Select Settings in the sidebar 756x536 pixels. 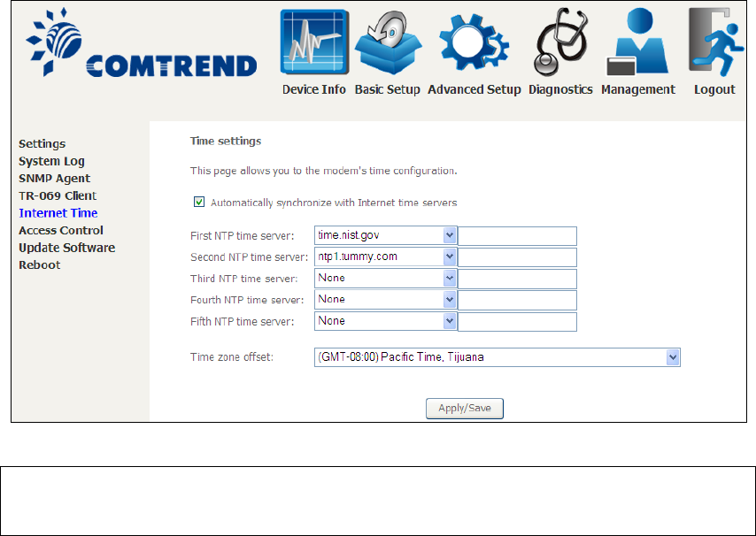click(42, 144)
